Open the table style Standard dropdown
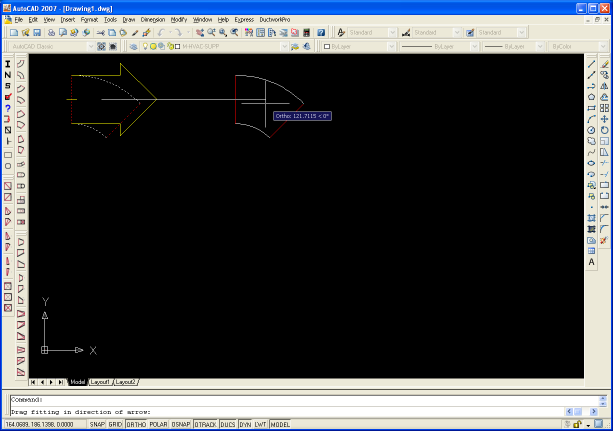This screenshot has width=613, height=431. point(521,32)
